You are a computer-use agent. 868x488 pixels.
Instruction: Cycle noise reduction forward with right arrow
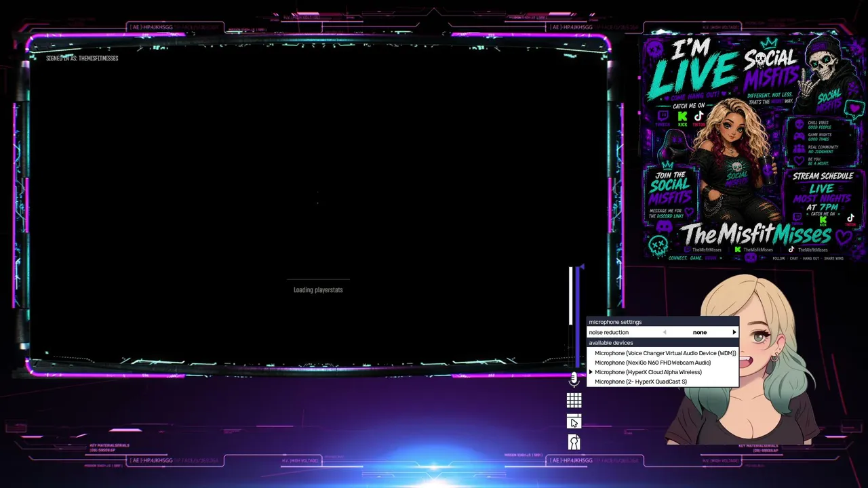point(734,332)
